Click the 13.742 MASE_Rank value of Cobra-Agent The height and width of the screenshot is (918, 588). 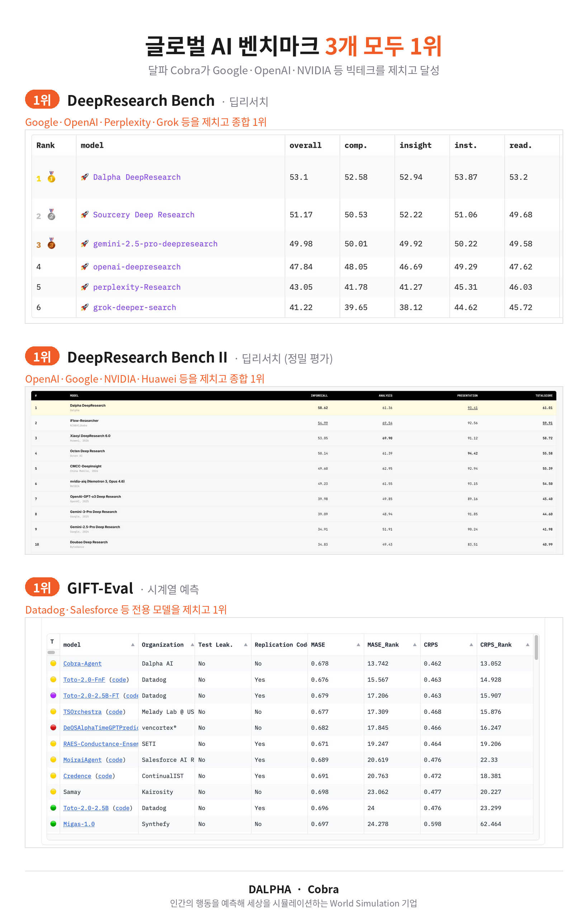coord(378,663)
